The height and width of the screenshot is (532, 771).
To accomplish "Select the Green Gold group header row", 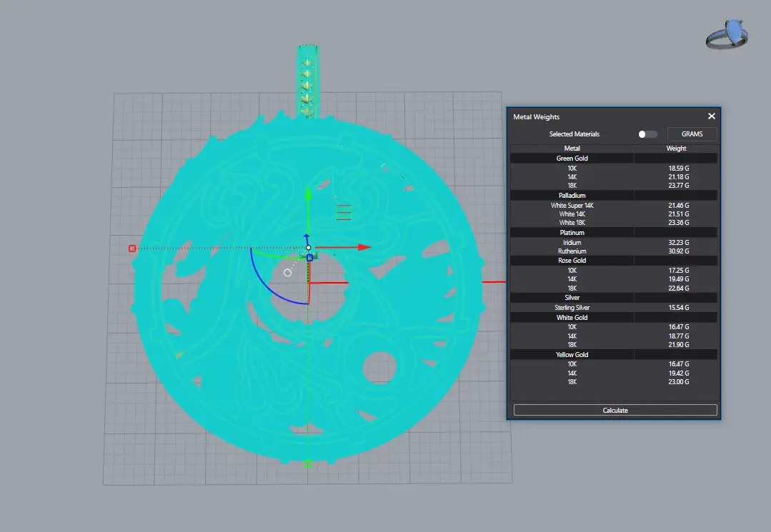I will click(x=614, y=159).
